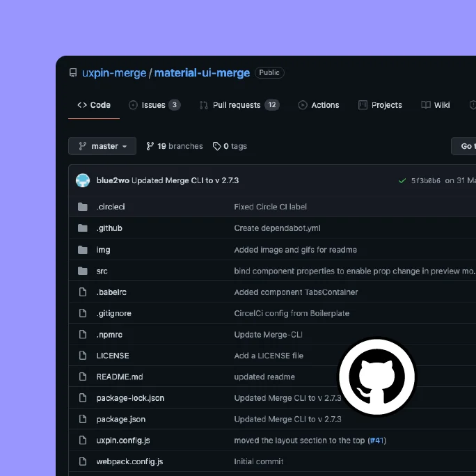The height and width of the screenshot is (476, 476).
Task: Click the package.json file icon
Action: click(x=83, y=419)
